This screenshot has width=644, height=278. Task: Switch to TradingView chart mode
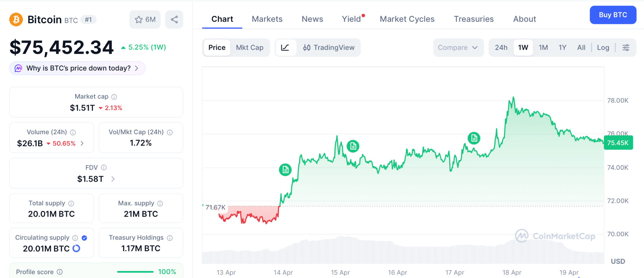329,47
